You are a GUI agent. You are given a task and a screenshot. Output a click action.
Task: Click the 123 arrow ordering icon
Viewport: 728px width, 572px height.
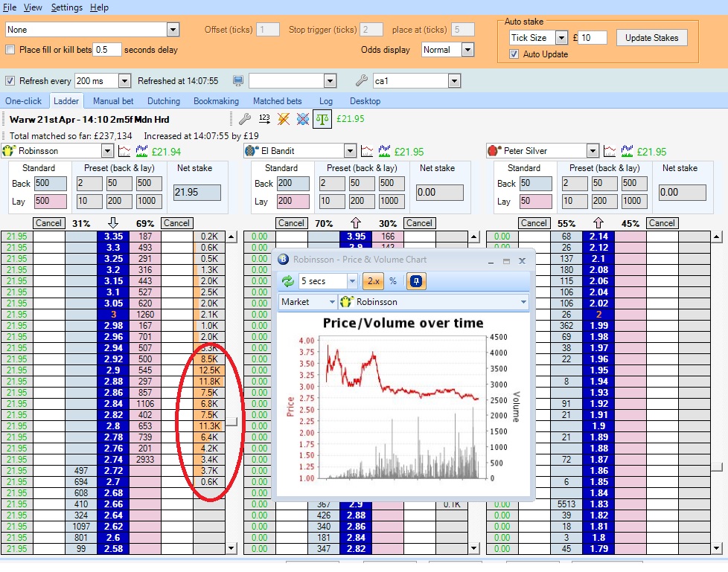(x=264, y=119)
